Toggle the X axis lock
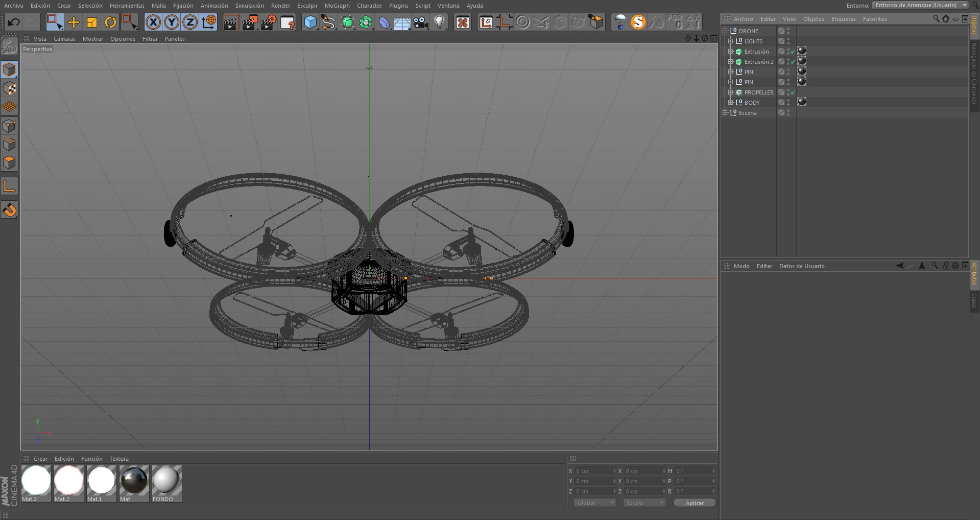The image size is (980, 520). click(x=153, y=22)
